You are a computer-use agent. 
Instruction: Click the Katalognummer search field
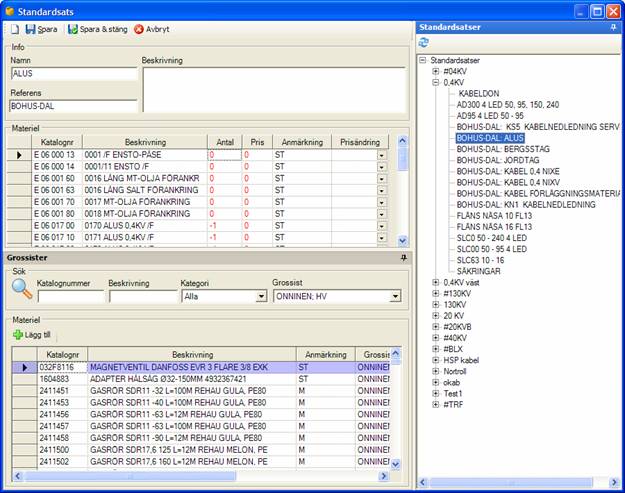[x=71, y=297]
